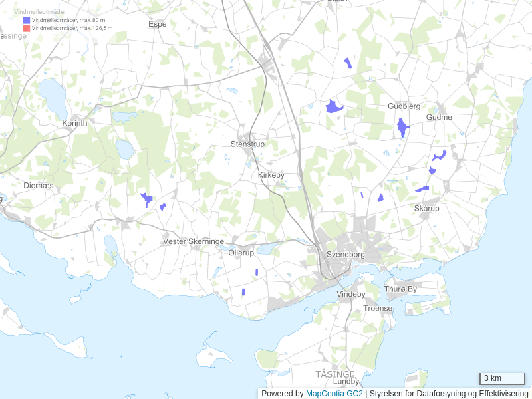Select the small blue area south of Ollerup
Screen dimensions: 532x399
click(257, 272)
